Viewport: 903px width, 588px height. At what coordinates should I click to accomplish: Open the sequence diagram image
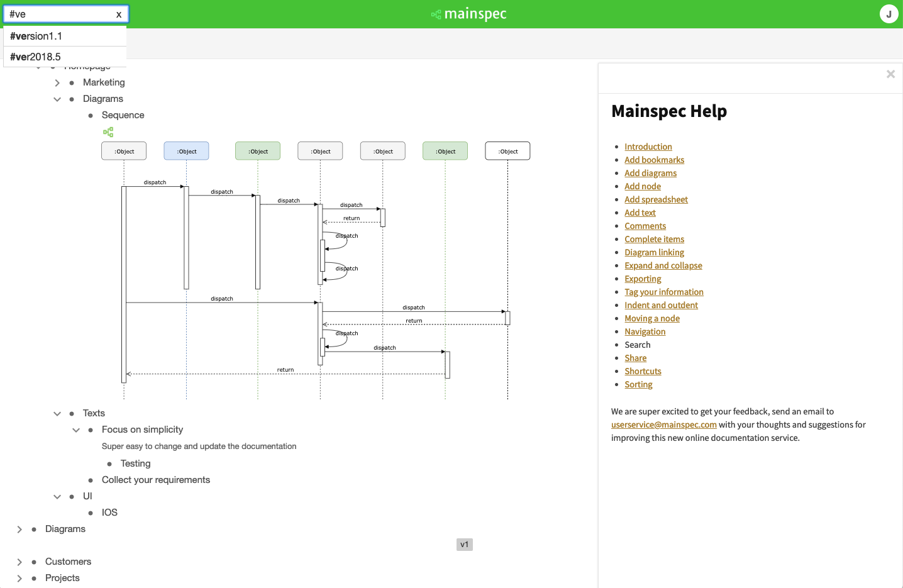click(x=316, y=270)
